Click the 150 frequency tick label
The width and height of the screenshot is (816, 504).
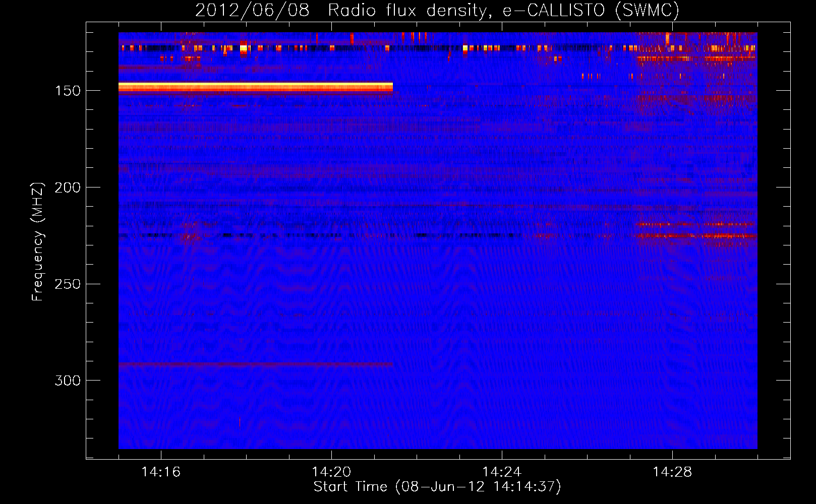point(67,91)
